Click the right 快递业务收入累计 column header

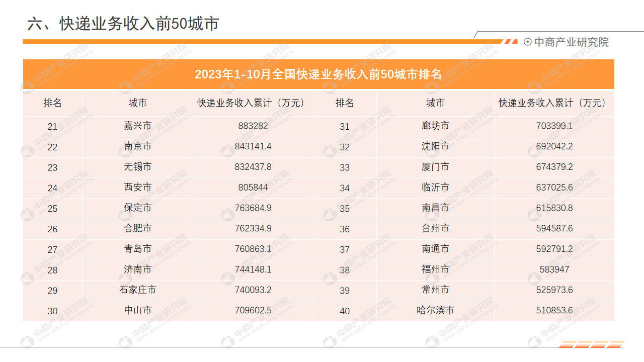(554, 103)
